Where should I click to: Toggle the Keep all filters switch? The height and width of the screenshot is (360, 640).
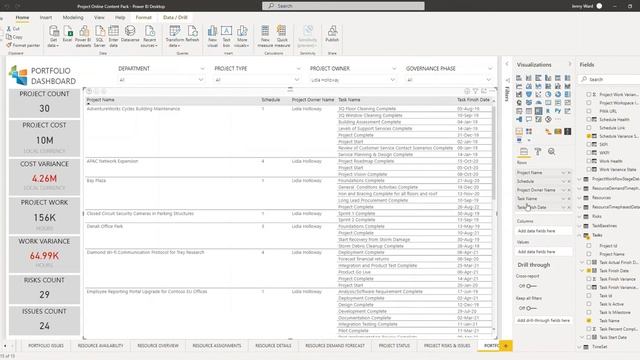[x=531, y=308]
